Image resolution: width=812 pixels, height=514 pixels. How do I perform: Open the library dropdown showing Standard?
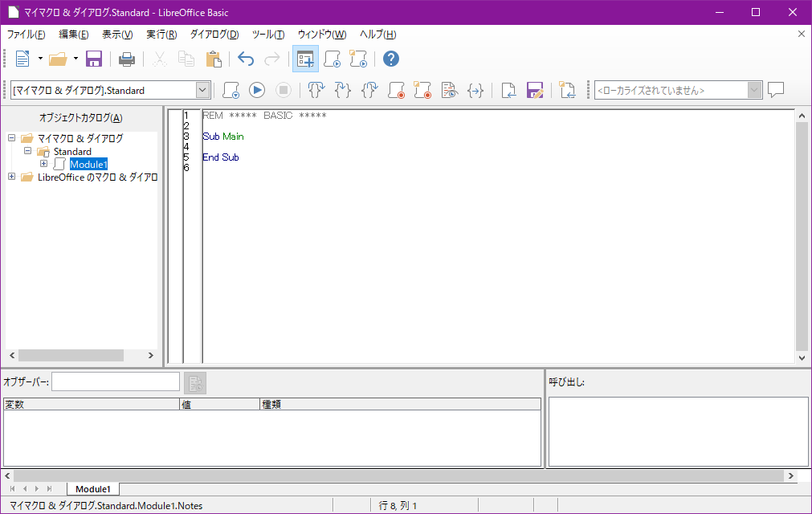pyautogui.click(x=202, y=91)
